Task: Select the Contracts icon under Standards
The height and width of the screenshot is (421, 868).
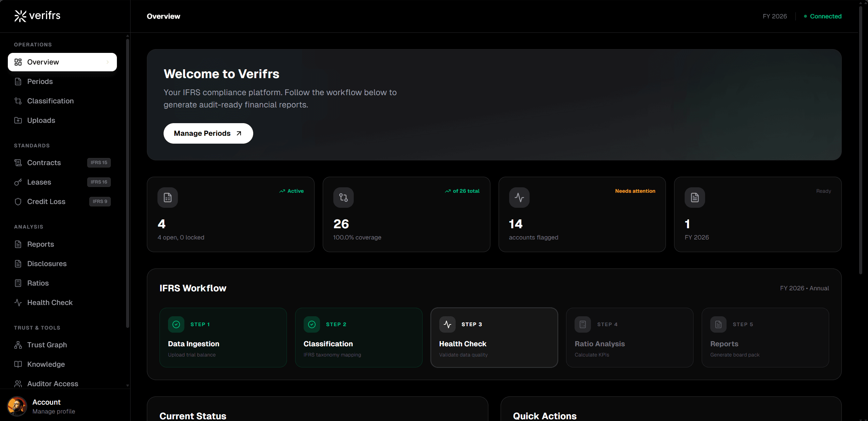Action: coord(18,163)
